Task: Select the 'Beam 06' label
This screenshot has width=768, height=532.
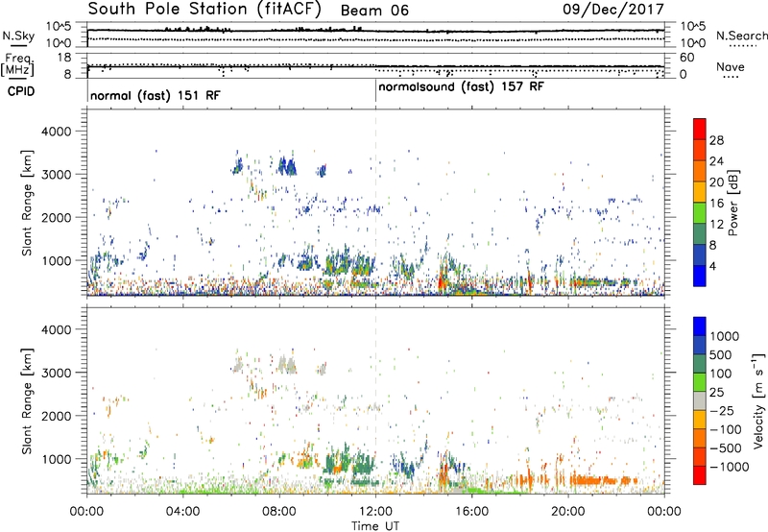Action: pos(374,11)
